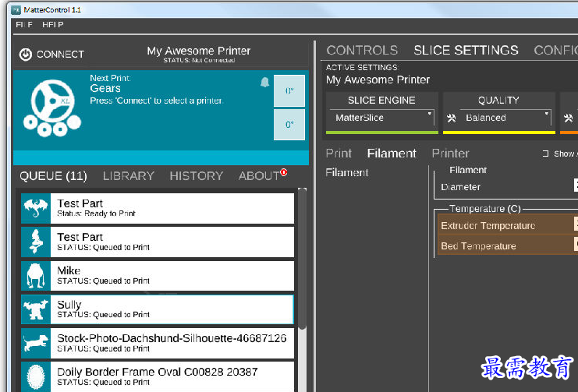Open the HELP menu
Image resolution: width=578 pixels, height=392 pixels.
53,25
